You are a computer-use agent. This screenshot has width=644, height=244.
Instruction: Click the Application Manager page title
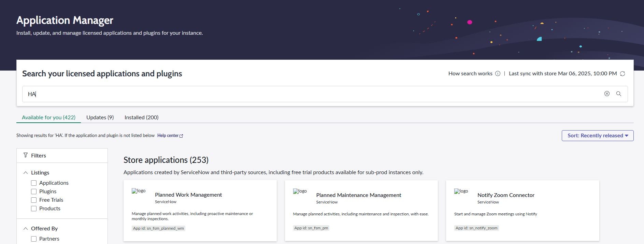click(x=65, y=20)
